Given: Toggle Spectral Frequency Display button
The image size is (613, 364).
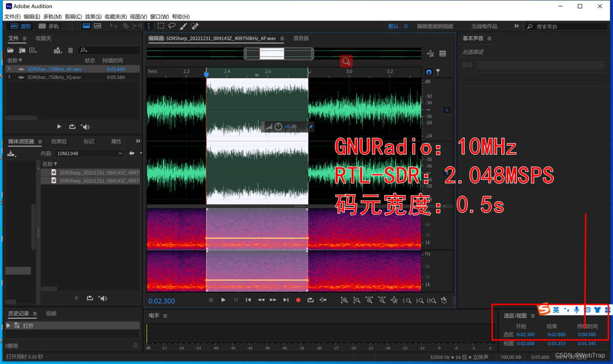Looking at the screenshot, I should (x=86, y=26).
